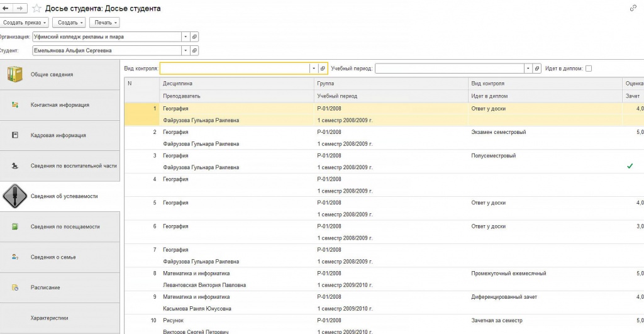Click into the Учебный период filter field
Image resolution: width=644 pixels, height=334 pixels.
coord(449,69)
